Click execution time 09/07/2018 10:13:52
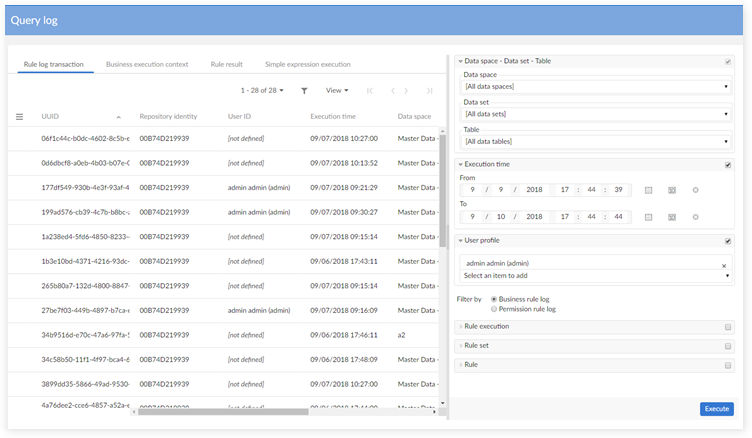 (344, 163)
